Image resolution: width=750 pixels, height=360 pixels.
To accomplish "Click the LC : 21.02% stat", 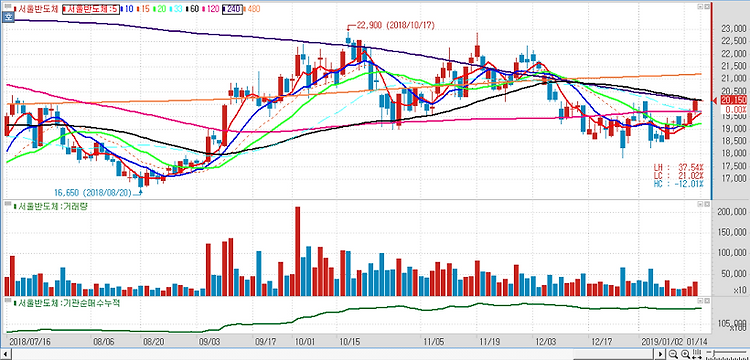I will click(x=679, y=175).
